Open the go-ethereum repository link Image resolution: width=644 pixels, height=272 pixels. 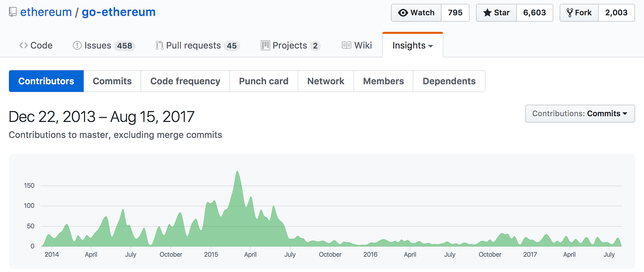119,12
